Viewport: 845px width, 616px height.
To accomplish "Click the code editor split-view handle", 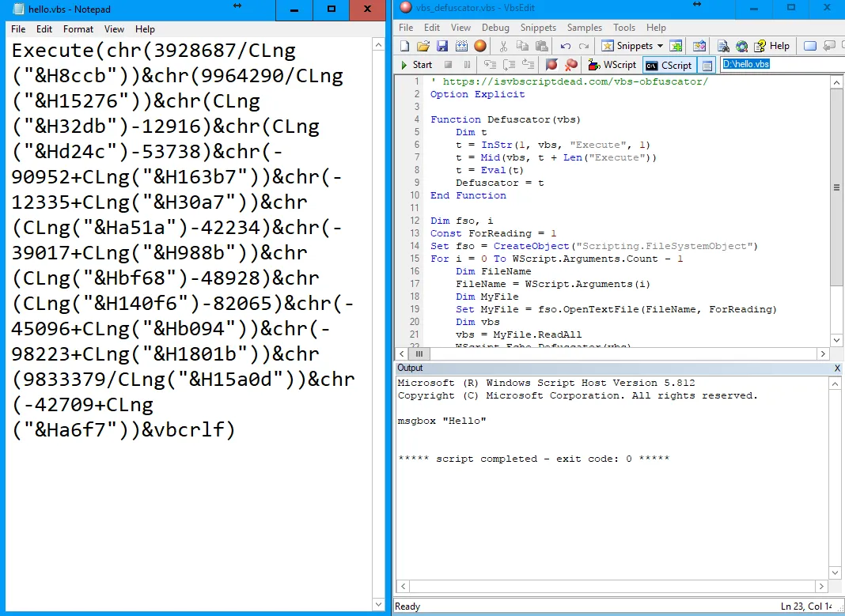I will click(836, 188).
